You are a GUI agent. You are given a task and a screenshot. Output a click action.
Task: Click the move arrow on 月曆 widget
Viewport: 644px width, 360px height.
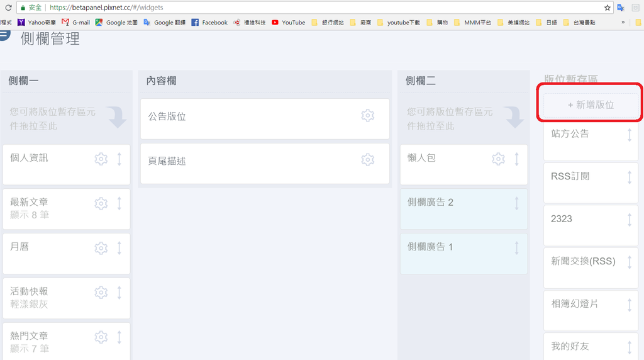[x=119, y=248]
